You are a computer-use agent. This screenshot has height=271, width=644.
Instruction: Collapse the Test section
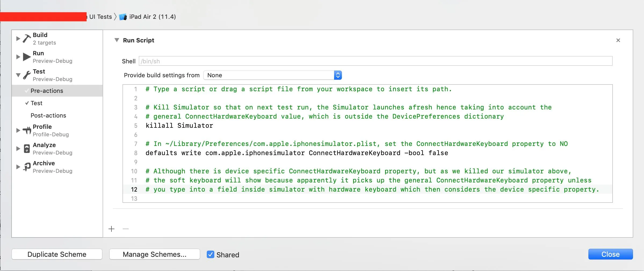[18, 75]
